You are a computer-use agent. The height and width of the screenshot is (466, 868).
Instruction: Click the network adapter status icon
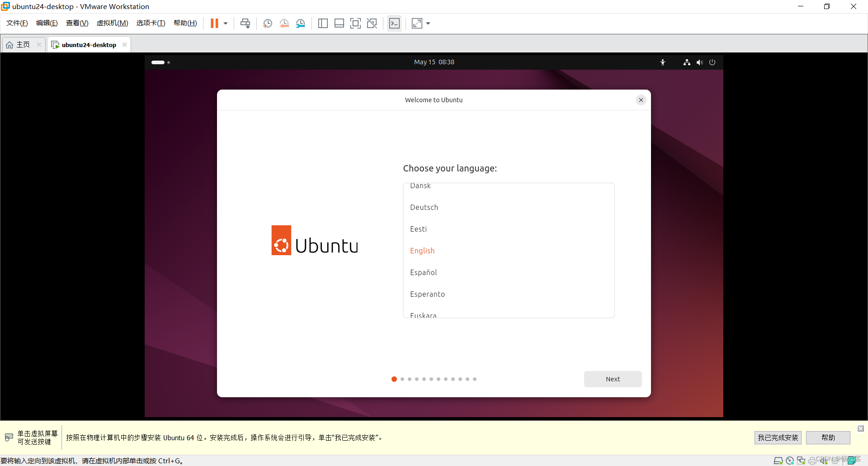click(802, 461)
